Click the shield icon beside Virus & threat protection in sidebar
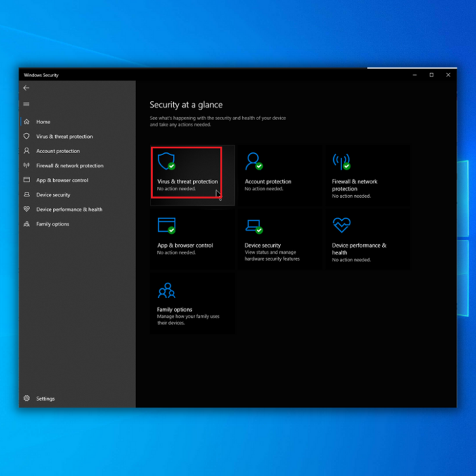The image size is (476, 476). (27, 136)
